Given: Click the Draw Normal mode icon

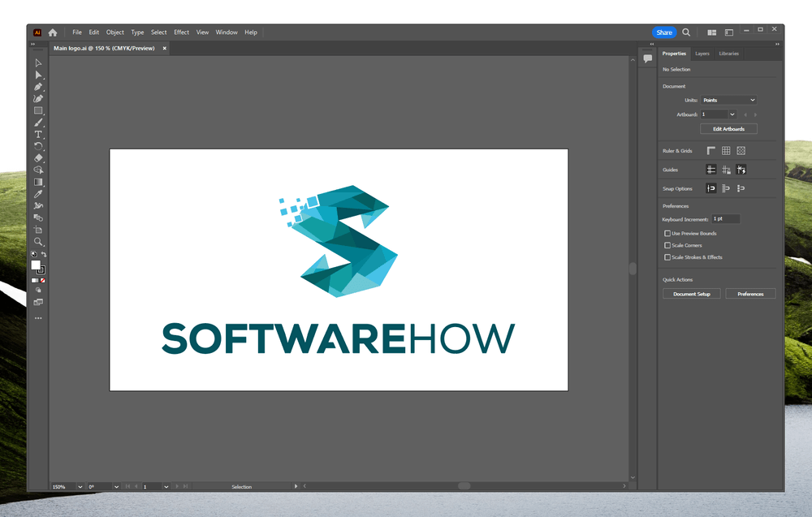Looking at the screenshot, I should coord(38,291).
